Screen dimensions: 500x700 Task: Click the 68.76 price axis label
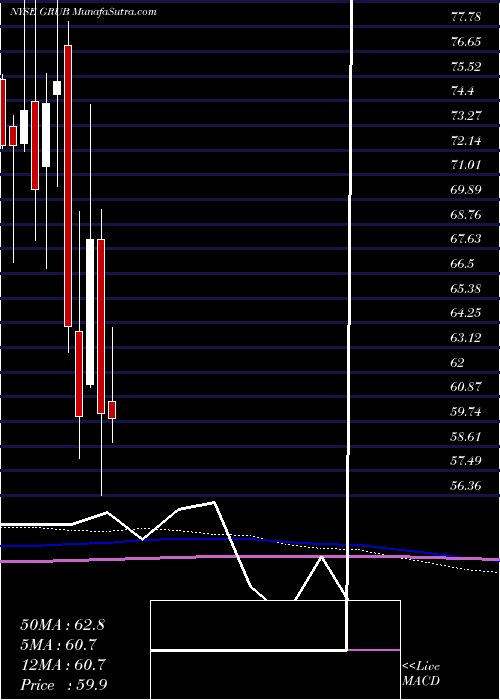point(467,215)
